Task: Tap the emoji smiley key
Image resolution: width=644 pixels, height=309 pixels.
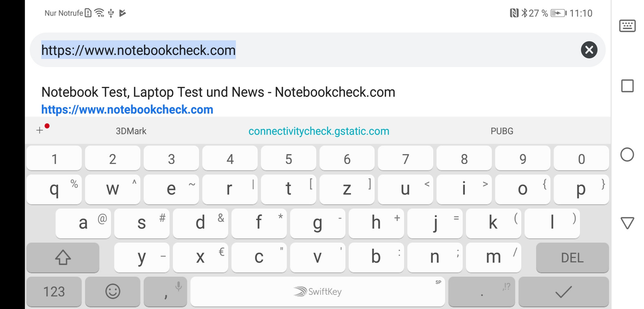Action: pos(113,291)
